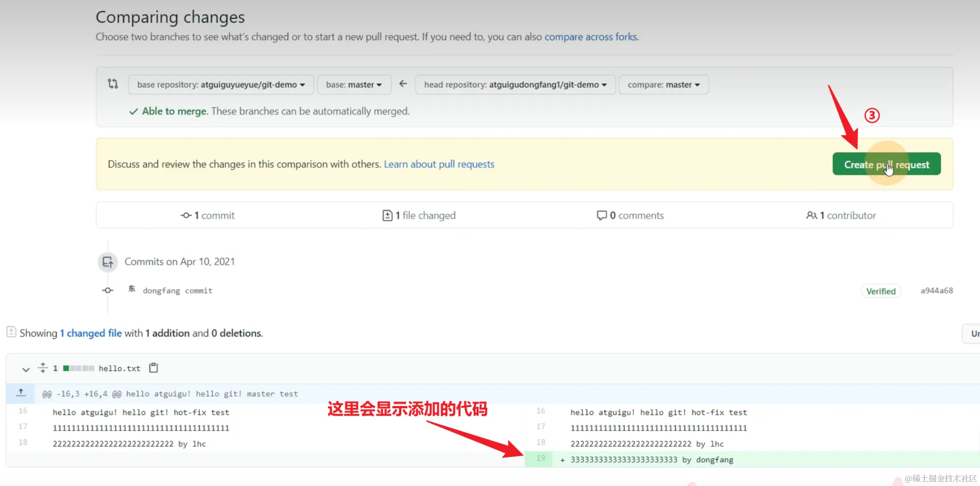Viewport: 980px width, 486px height.
Task: Click right-side line '2222… by lhc'
Action: (647, 444)
